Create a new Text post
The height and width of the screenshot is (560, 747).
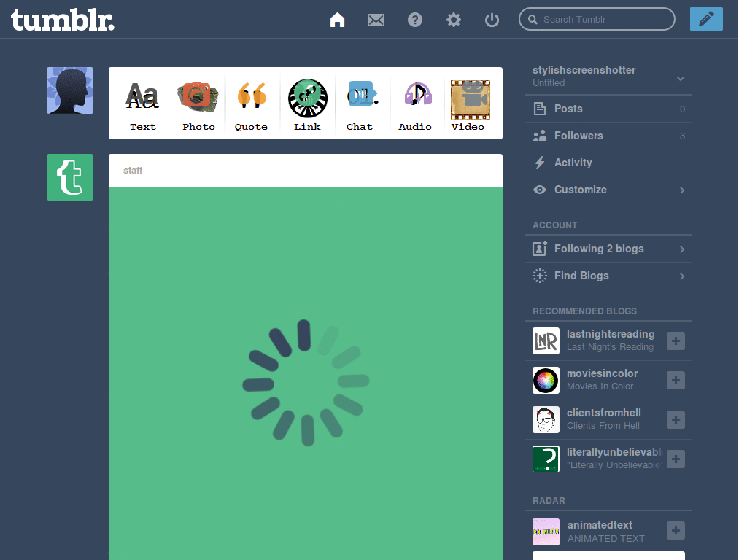pos(142,105)
